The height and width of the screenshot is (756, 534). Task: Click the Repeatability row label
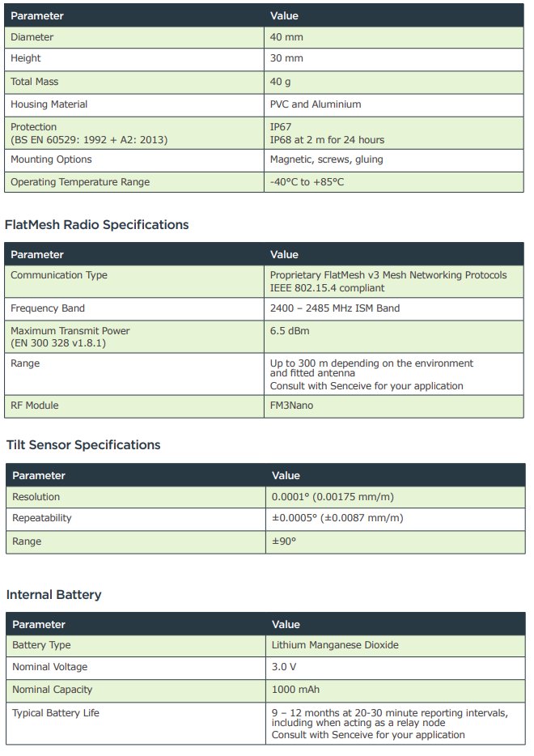tap(42, 518)
